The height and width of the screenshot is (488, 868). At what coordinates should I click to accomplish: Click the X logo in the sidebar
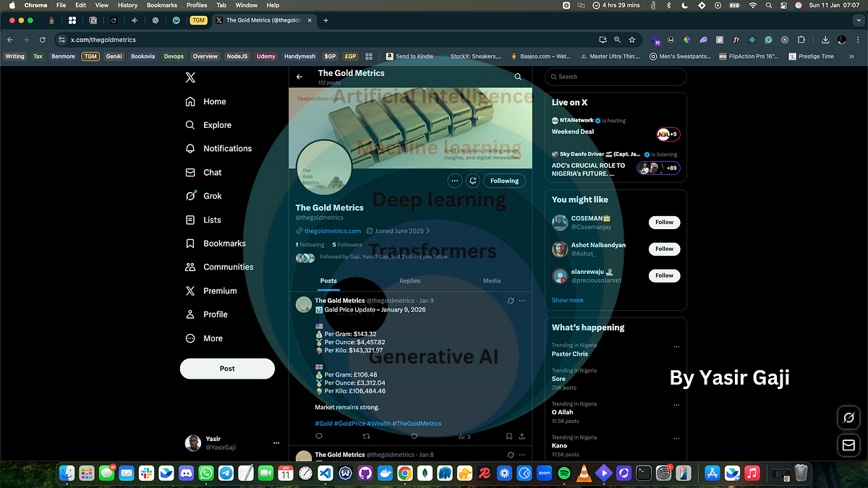190,78
